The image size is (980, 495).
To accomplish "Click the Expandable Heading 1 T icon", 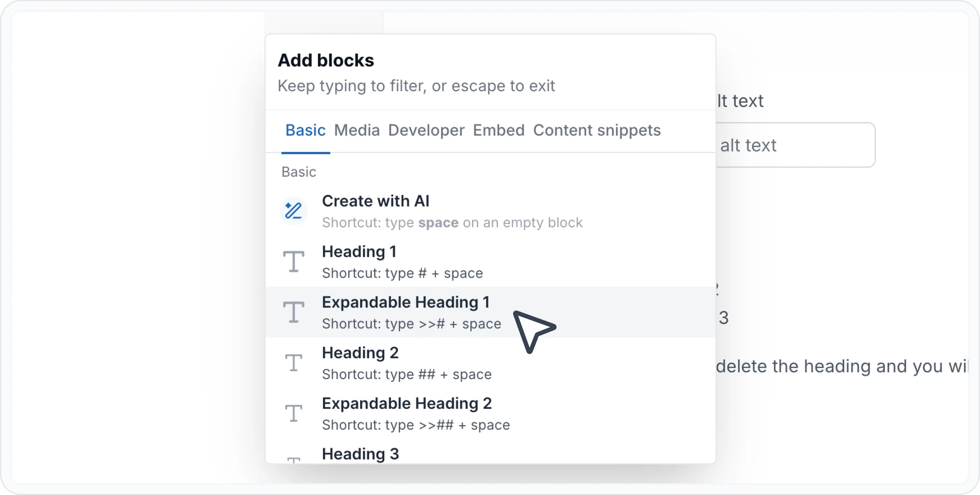I will coord(293,312).
